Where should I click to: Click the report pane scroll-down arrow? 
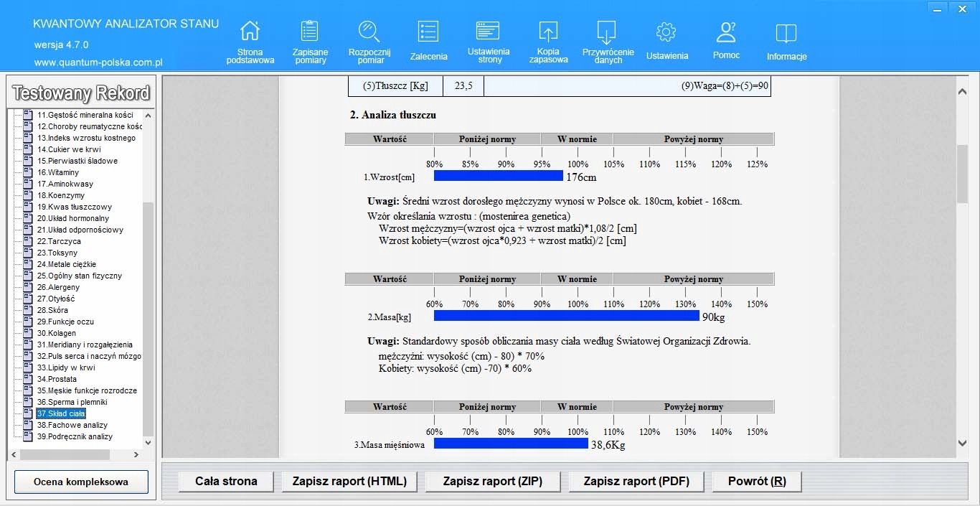tap(963, 443)
